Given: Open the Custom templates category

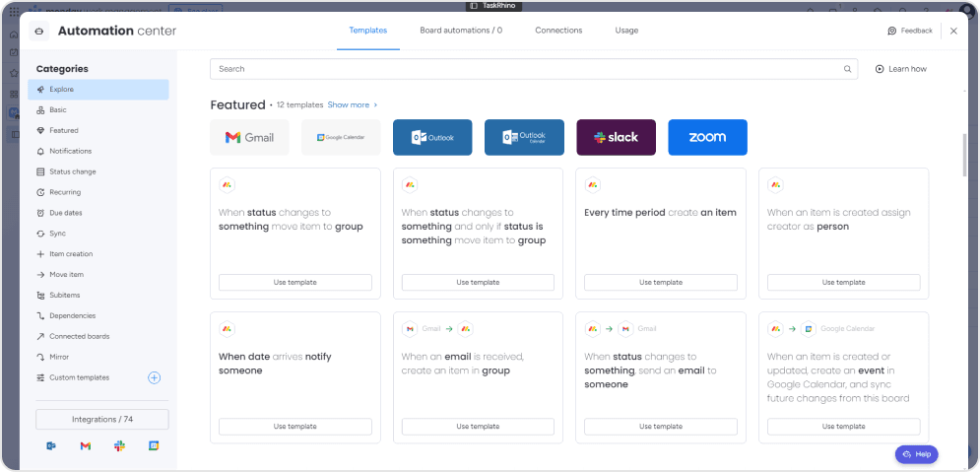Looking at the screenshot, I should coord(80,377).
